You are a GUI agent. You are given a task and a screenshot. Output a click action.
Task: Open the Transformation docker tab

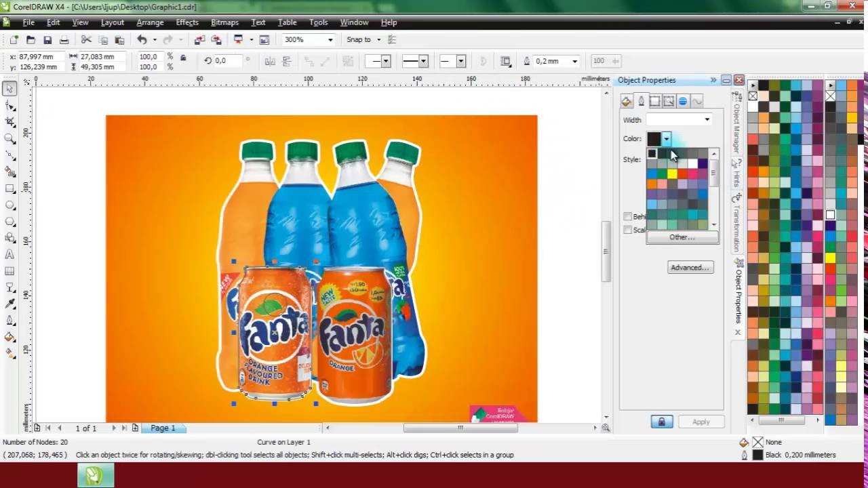coord(736,224)
